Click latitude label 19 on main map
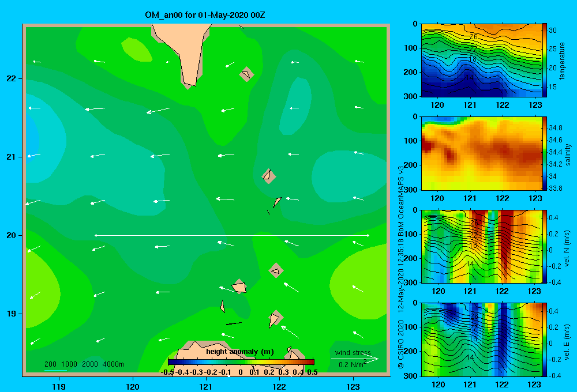 tap(11, 314)
